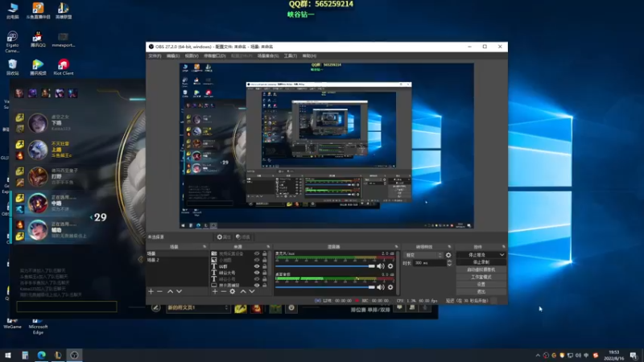This screenshot has height=362, width=644.
Task: Open source properties gear in sources toolbar
Action: tap(233, 291)
